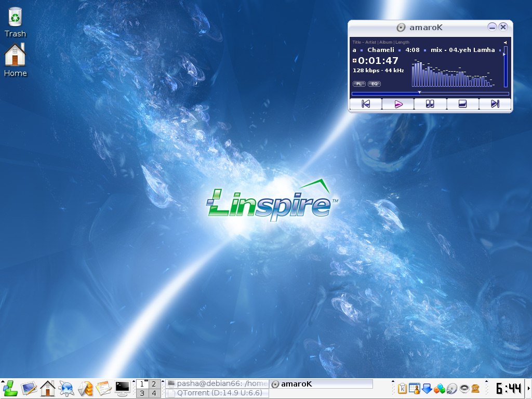The image size is (532, 399).
Task: Click the speaker icon above amaroK's volume bar
Action: tap(505, 43)
